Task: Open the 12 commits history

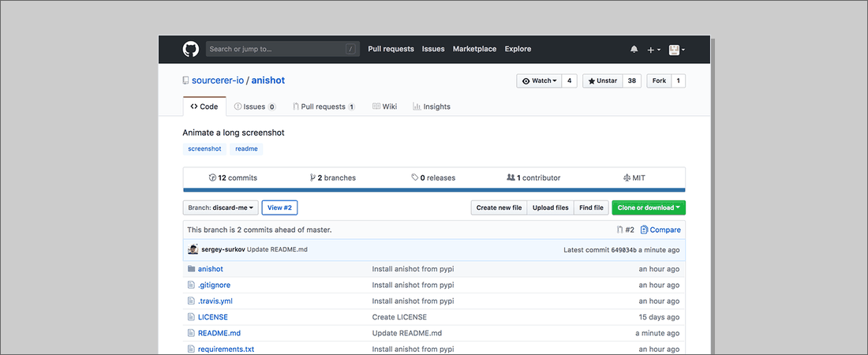Action: tap(233, 177)
